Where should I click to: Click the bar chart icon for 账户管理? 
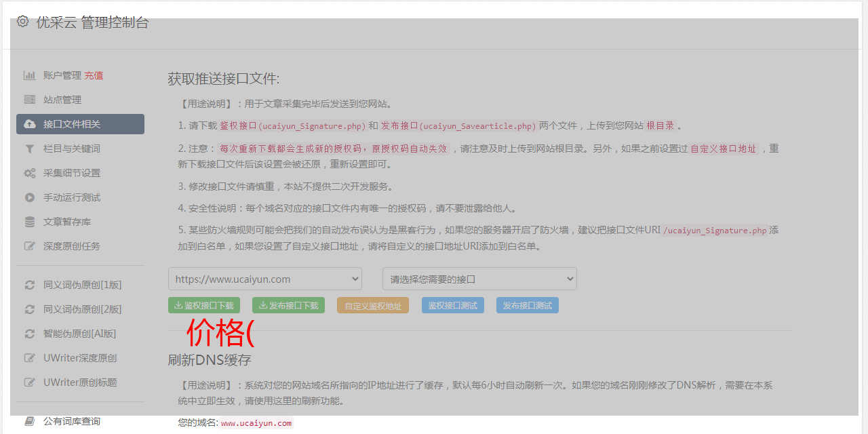(30, 75)
